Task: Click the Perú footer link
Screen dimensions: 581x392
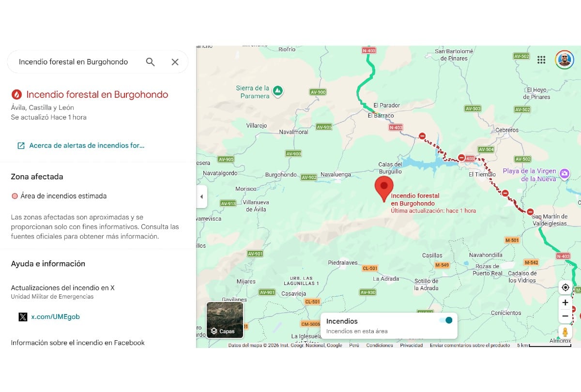Action: click(x=354, y=345)
